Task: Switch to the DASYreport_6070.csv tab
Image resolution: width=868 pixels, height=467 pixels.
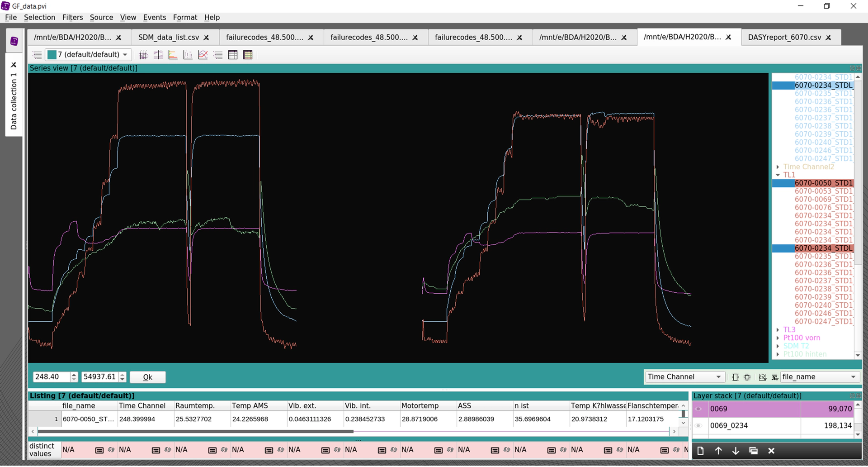Action: (x=784, y=37)
